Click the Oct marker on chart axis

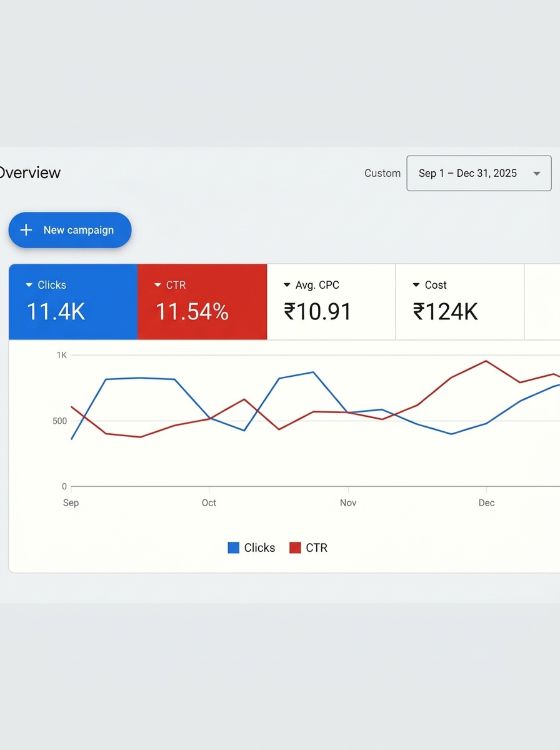(x=209, y=502)
